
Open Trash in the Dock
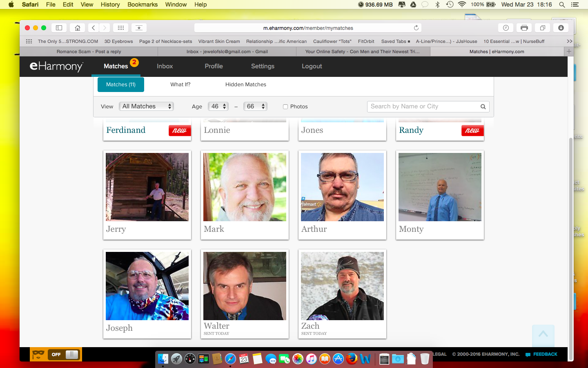(x=425, y=359)
